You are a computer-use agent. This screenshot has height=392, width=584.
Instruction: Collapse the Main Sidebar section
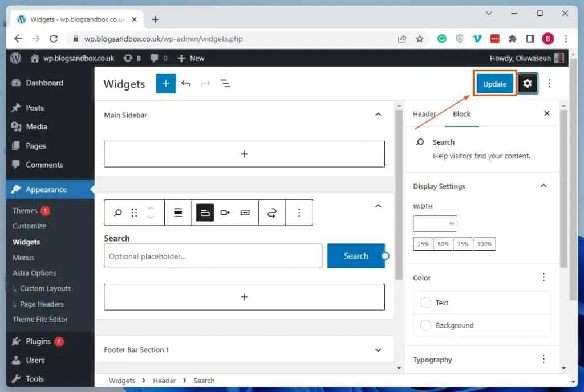tap(378, 114)
